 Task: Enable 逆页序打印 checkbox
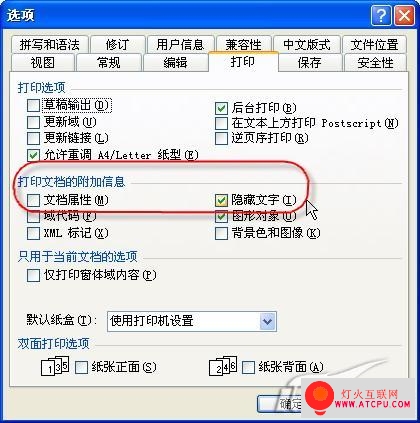tap(221, 138)
